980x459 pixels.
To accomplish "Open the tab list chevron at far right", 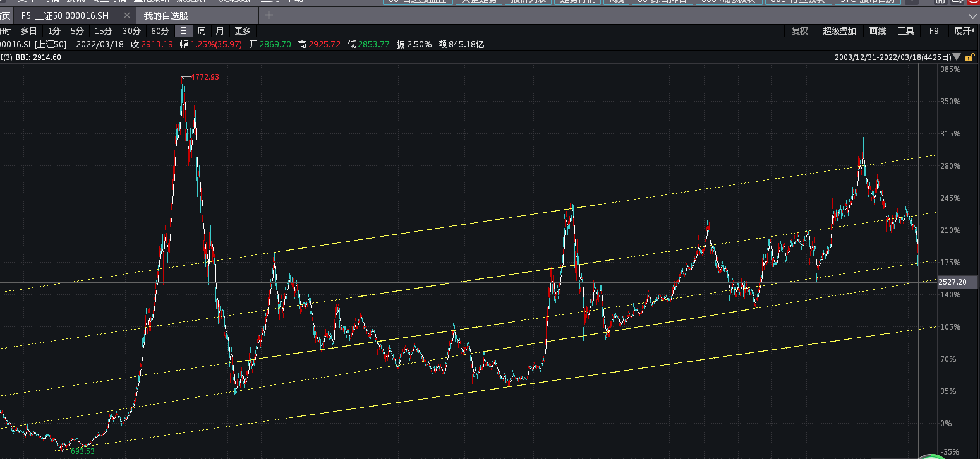I will coord(972,16).
